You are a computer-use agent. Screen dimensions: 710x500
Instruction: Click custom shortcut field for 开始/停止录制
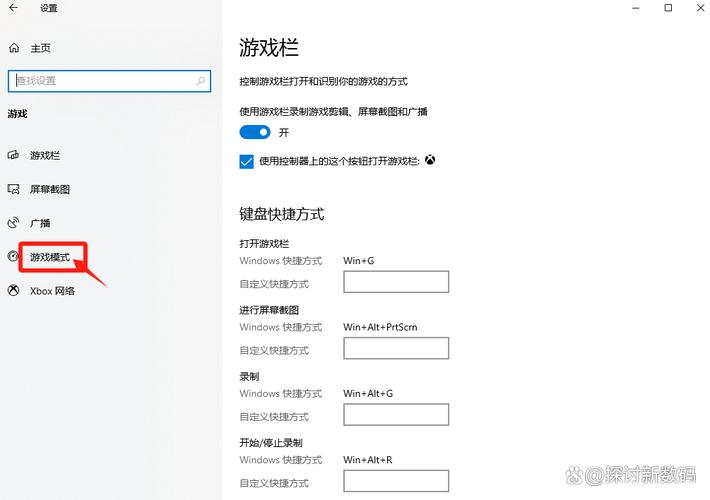[396, 481]
